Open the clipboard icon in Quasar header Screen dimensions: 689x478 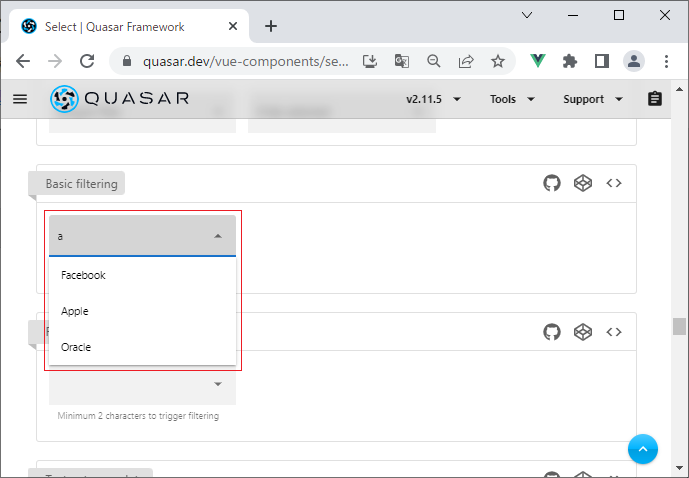pyautogui.click(x=655, y=99)
